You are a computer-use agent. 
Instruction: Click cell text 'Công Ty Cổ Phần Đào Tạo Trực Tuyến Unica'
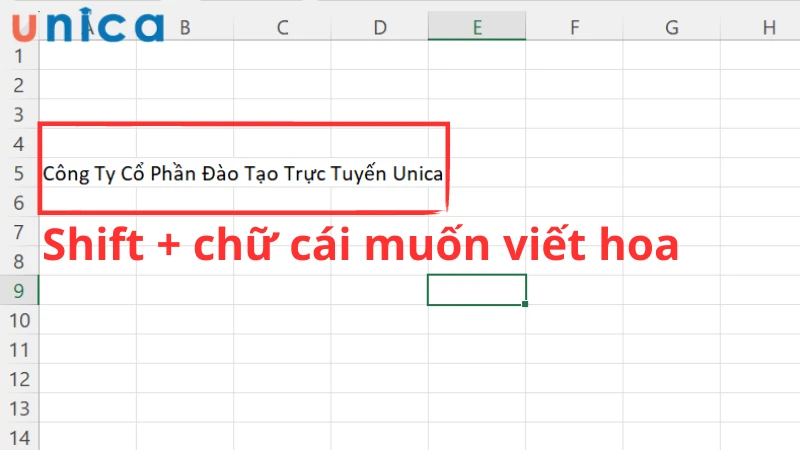[243, 174]
